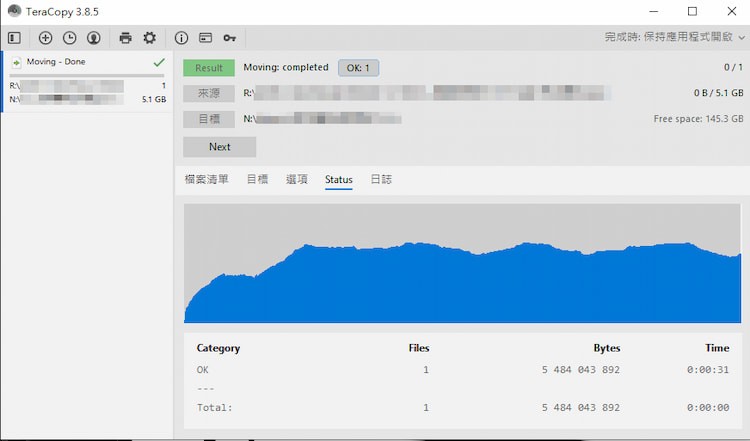Click the Total: row label
Viewport: 750px width, 441px height.
coord(214,408)
